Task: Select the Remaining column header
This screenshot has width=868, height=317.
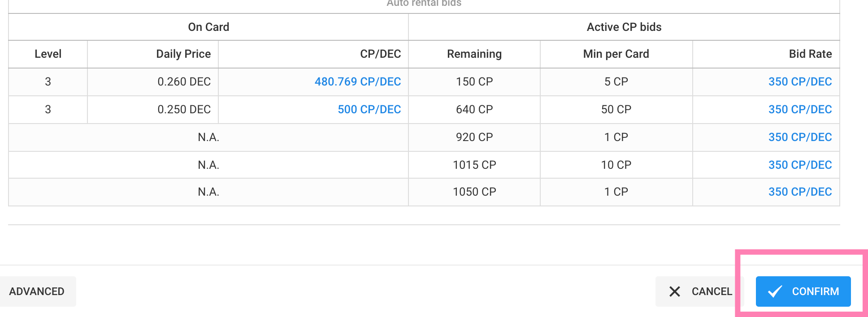Action: click(x=474, y=54)
